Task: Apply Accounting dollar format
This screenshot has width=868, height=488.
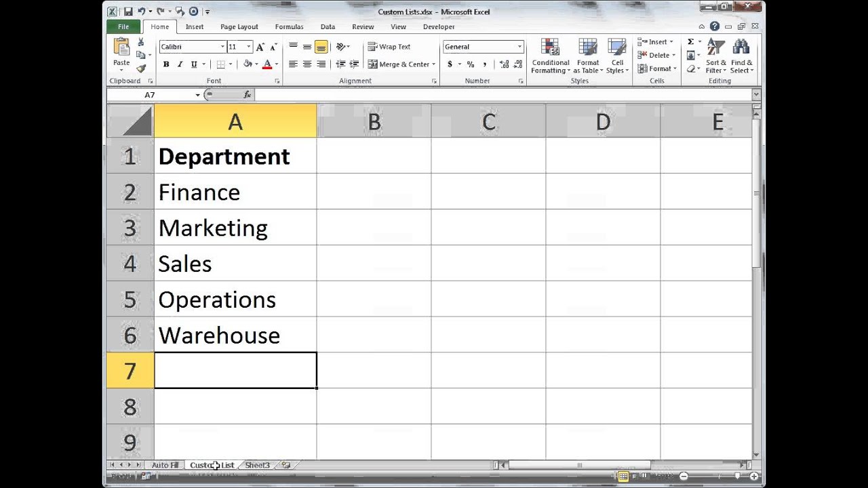Action: click(450, 64)
